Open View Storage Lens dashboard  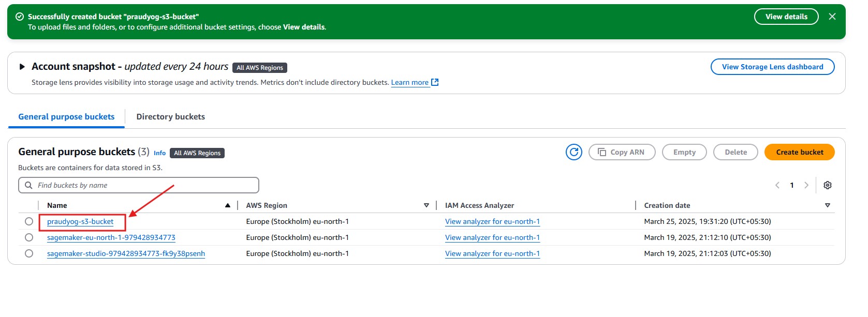pyautogui.click(x=772, y=67)
